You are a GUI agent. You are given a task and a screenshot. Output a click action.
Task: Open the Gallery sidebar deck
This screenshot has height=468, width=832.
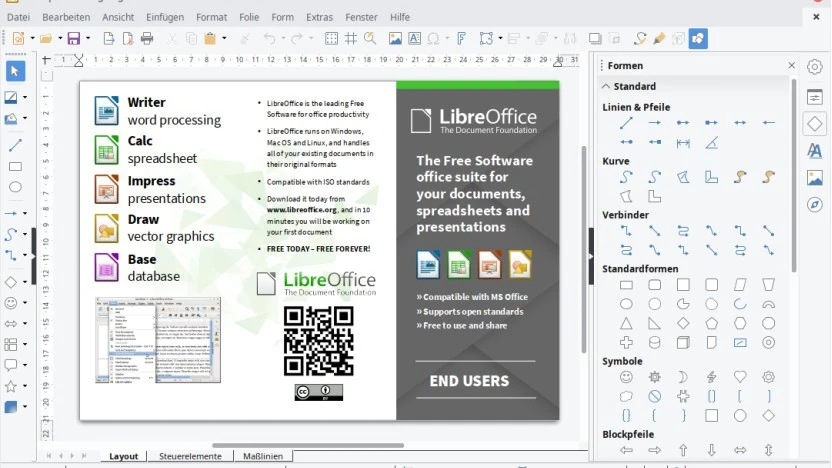(x=815, y=178)
